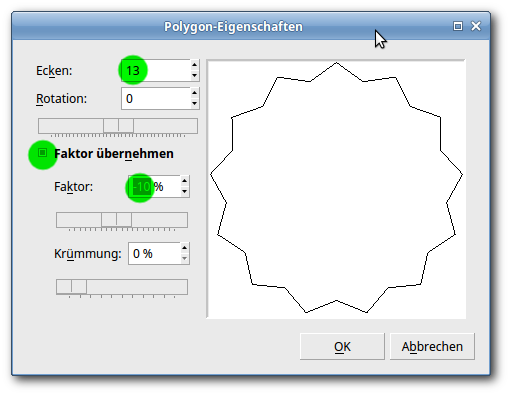
Task: Confirm polygon settings with OK
Action: click(342, 346)
